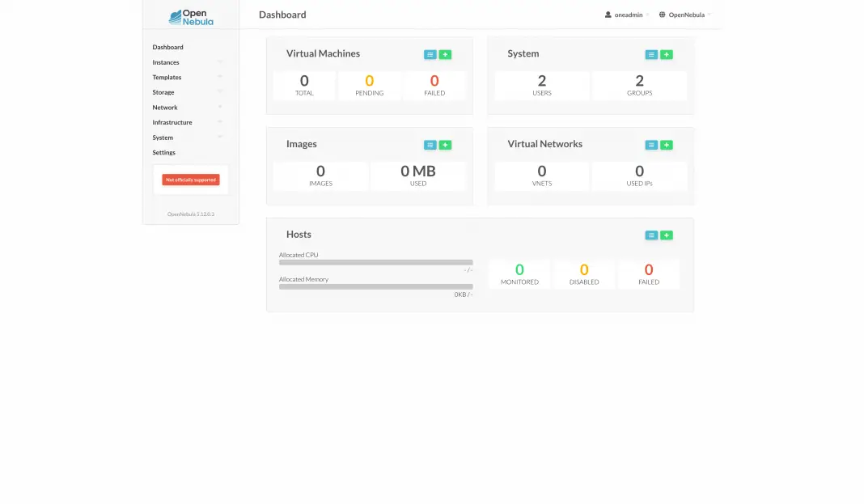This screenshot has height=504, width=864.
Task: Expand the Templates sidebar section
Action: [167, 78]
